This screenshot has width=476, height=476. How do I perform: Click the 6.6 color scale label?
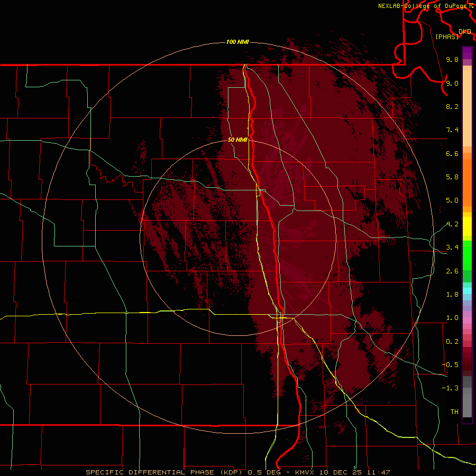tap(452, 153)
